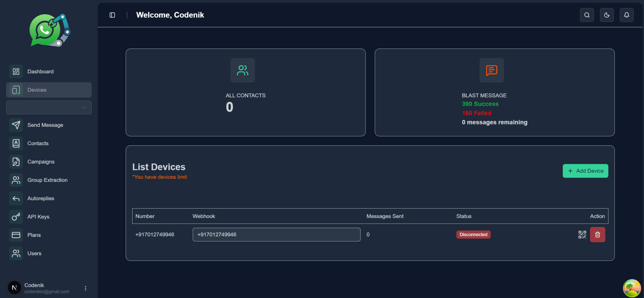Open notifications with the bell icon
The image size is (644, 298).
click(x=626, y=15)
